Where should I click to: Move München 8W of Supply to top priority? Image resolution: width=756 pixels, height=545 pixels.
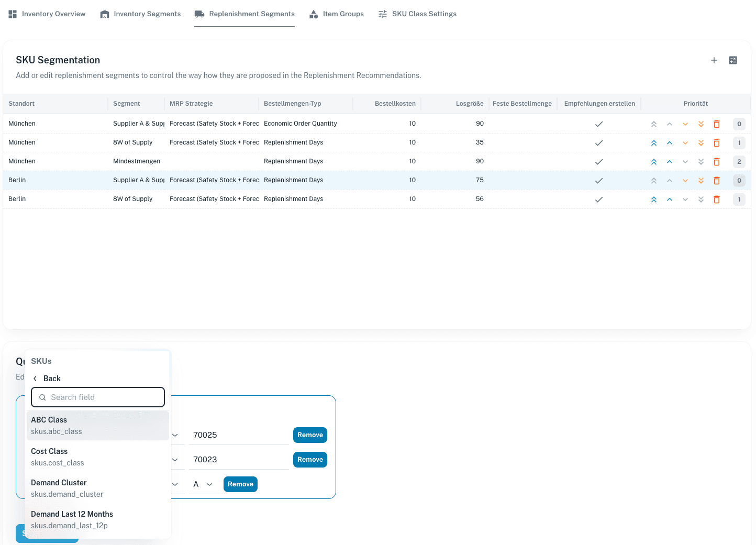tap(654, 143)
